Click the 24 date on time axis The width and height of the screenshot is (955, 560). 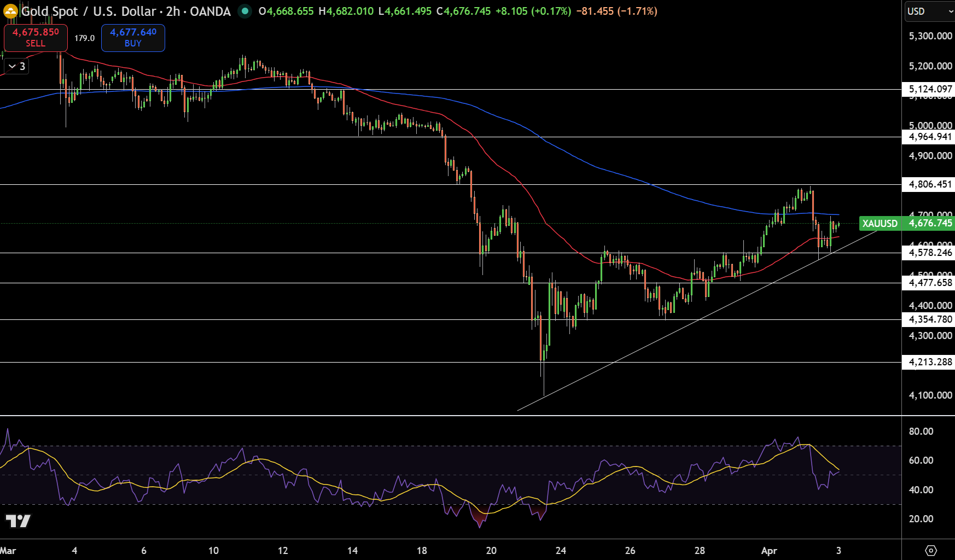tap(561, 551)
